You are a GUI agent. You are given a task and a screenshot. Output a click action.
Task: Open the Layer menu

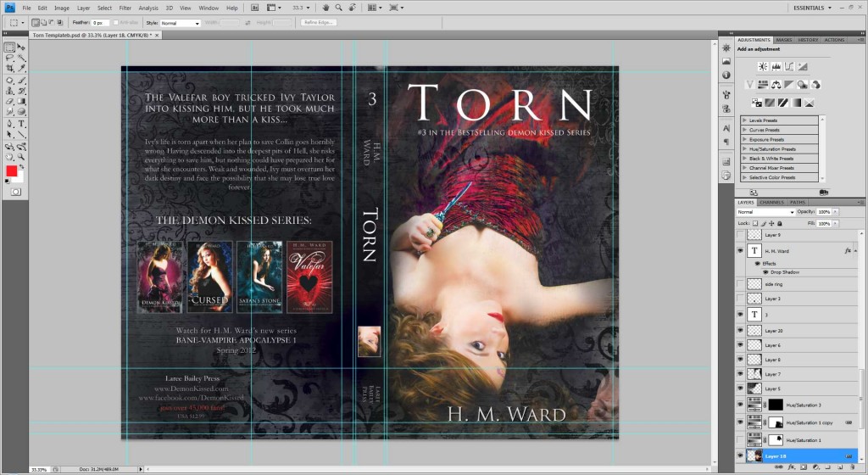pyautogui.click(x=84, y=8)
